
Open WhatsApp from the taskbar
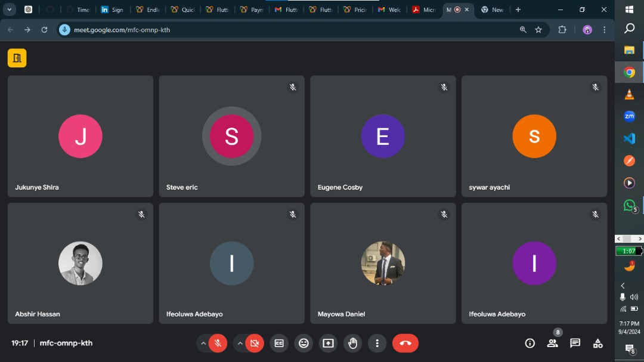pyautogui.click(x=629, y=205)
